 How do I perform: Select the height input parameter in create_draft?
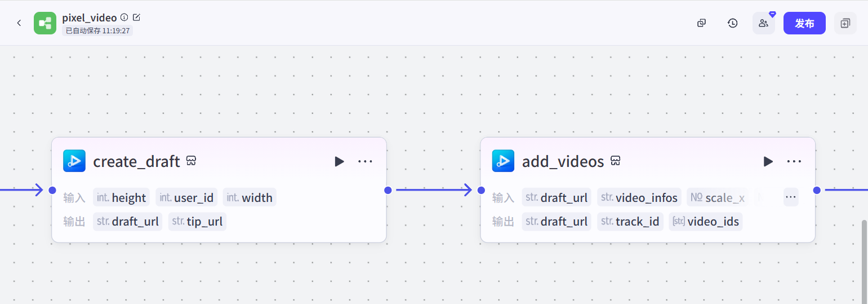click(x=121, y=197)
